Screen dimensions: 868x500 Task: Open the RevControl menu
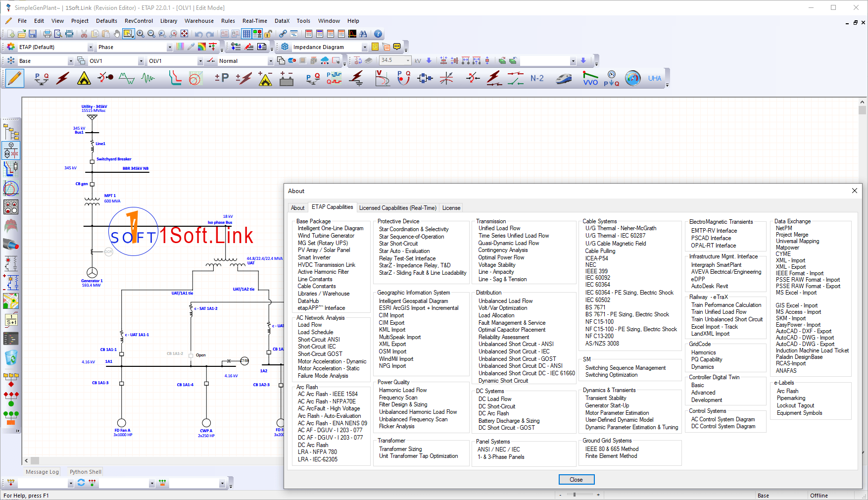click(x=139, y=21)
